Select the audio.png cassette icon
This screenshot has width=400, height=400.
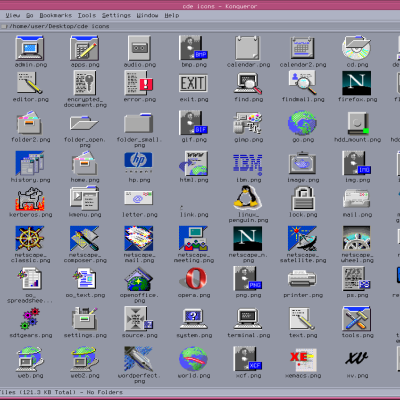point(139,48)
